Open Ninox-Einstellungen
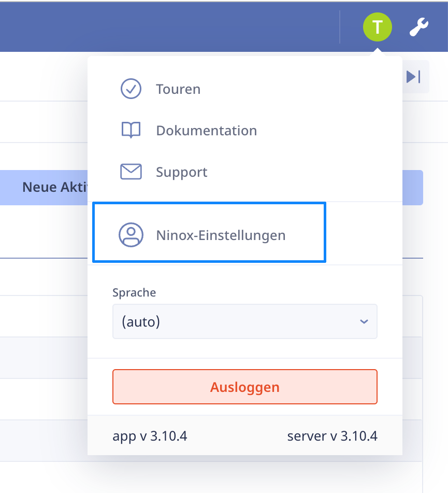 coord(221,235)
